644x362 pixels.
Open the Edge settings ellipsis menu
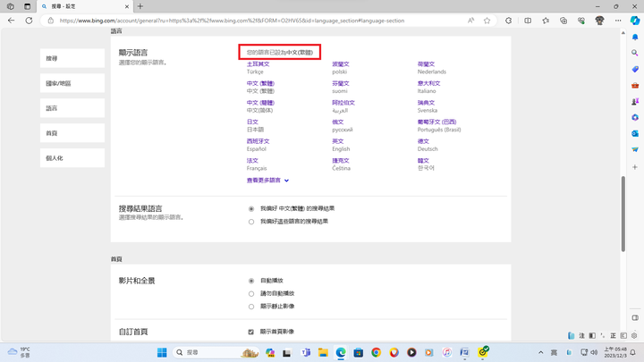click(x=618, y=21)
